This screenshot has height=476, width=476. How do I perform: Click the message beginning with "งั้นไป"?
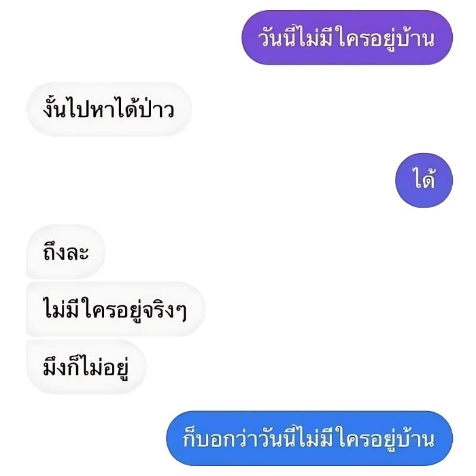[x=109, y=109]
